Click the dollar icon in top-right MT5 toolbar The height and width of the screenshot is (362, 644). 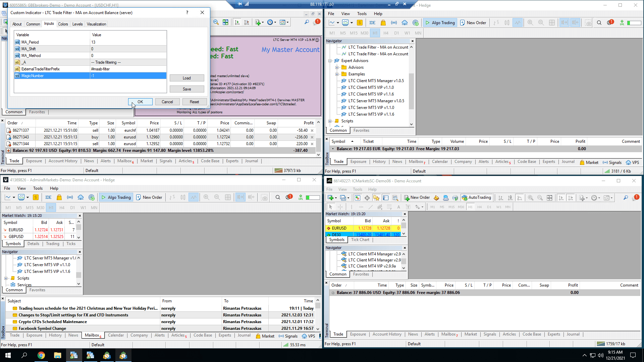click(x=360, y=23)
